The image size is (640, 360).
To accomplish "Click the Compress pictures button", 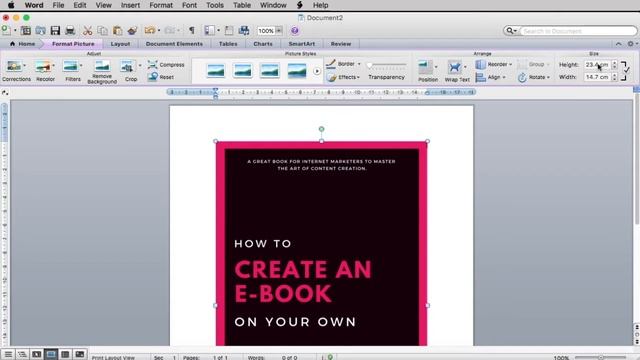I will coord(166,64).
